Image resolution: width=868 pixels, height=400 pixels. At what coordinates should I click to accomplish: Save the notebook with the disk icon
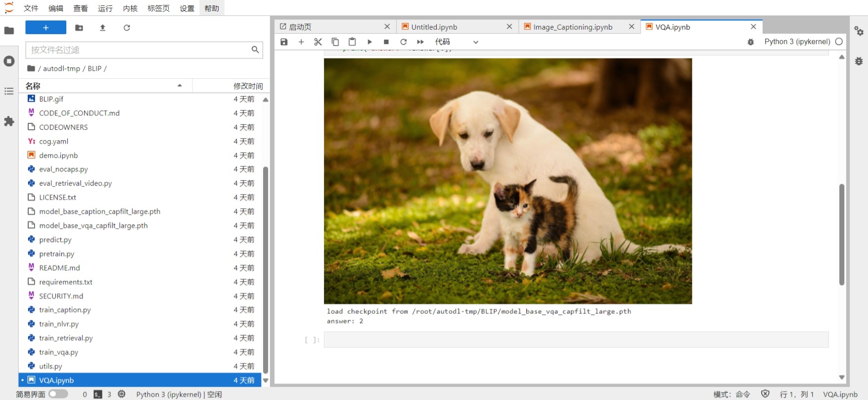pos(284,42)
